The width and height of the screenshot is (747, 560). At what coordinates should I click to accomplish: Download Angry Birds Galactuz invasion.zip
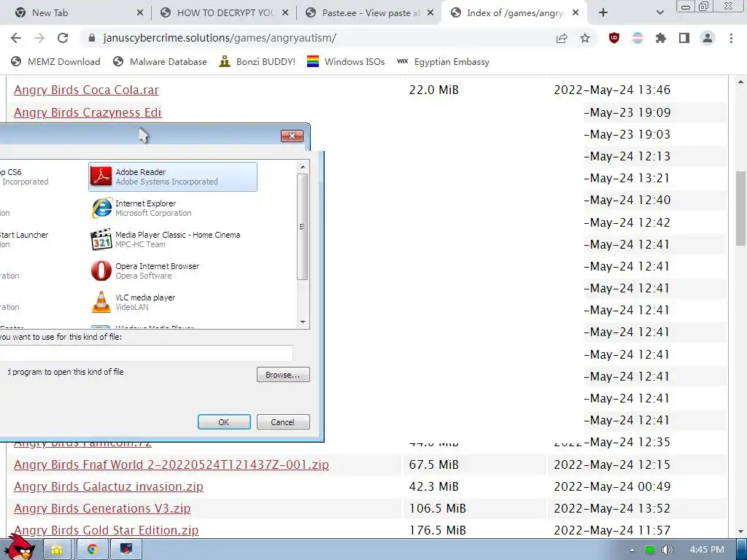click(x=109, y=486)
